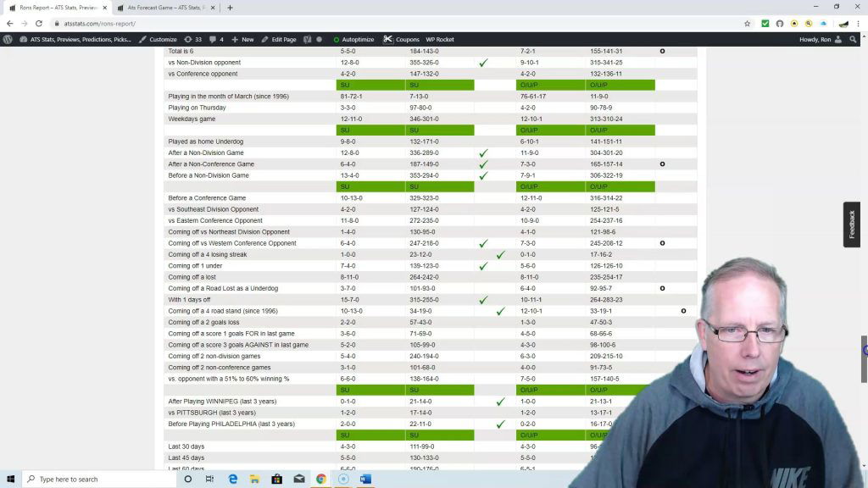Click the 'Last 30 days' row label
This screenshot has width=868, height=488.
[x=186, y=446]
